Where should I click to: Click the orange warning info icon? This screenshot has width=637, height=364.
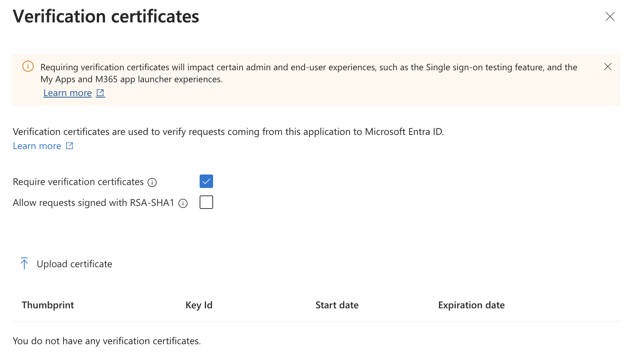[28, 67]
